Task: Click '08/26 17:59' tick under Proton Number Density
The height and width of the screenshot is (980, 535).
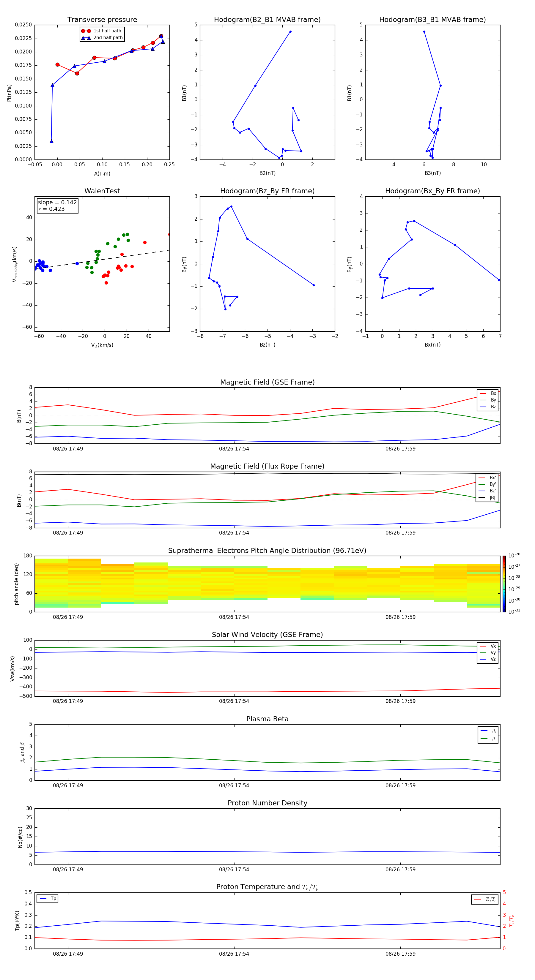Action: [400, 870]
